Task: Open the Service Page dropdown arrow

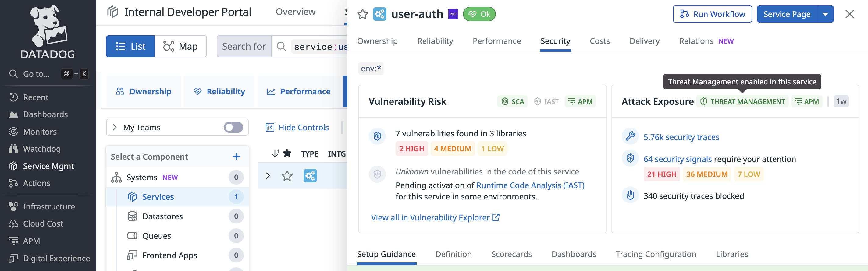Action: pos(825,14)
